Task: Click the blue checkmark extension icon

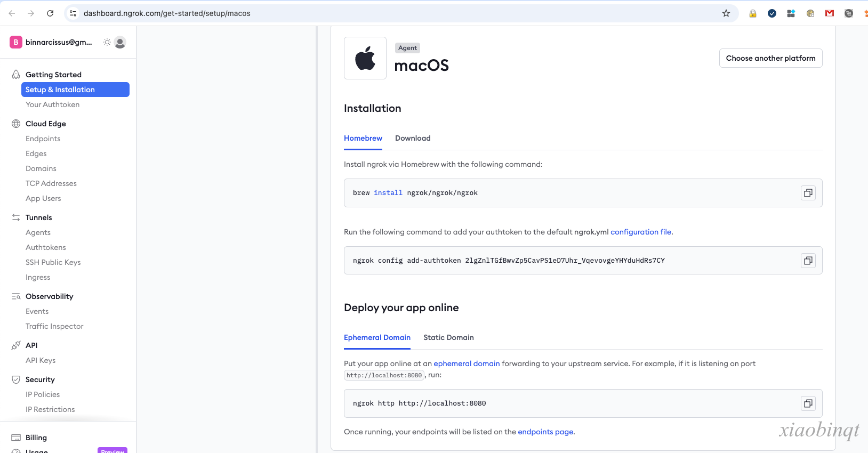Action: coord(772,13)
